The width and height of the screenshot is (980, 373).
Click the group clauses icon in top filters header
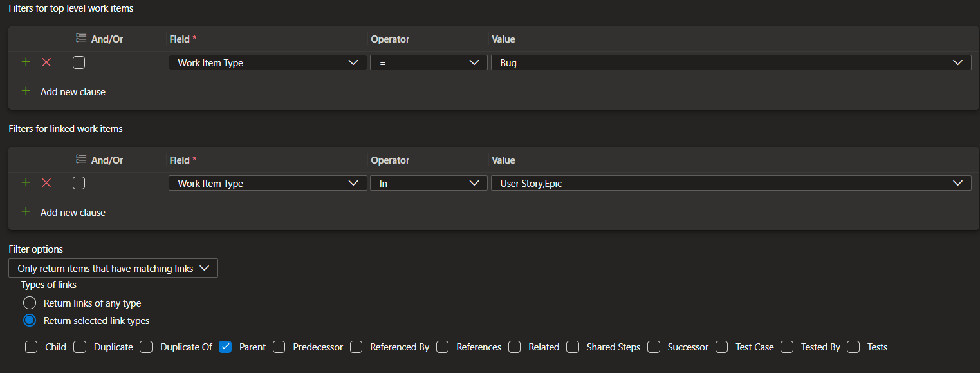click(81, 39)
